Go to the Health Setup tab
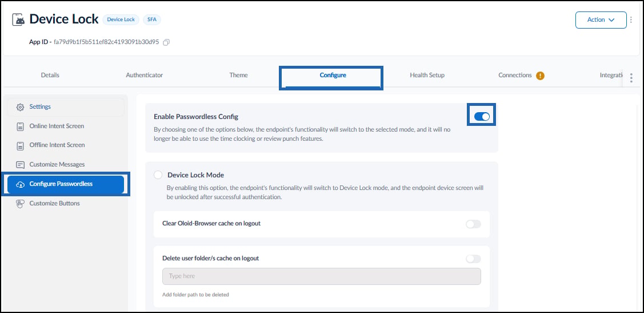Image resolution: width=644 pixels, height=313 pixels. (x=427, y=76)
